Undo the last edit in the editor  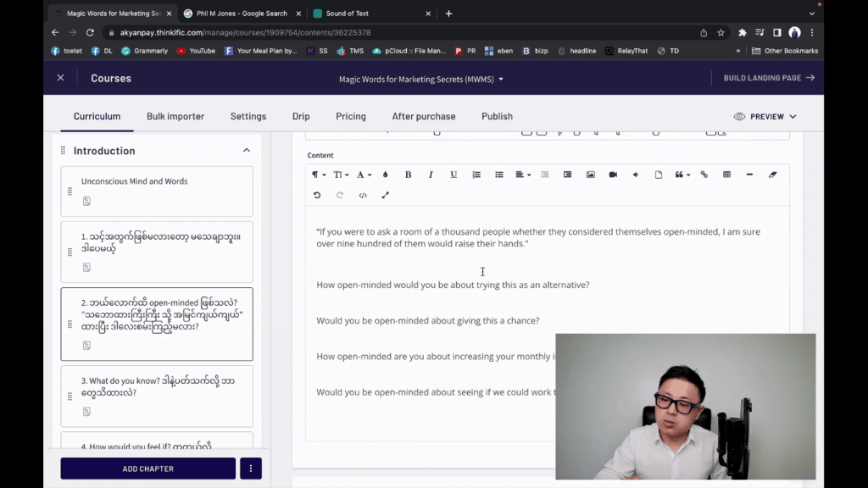[x=317, y=196]
